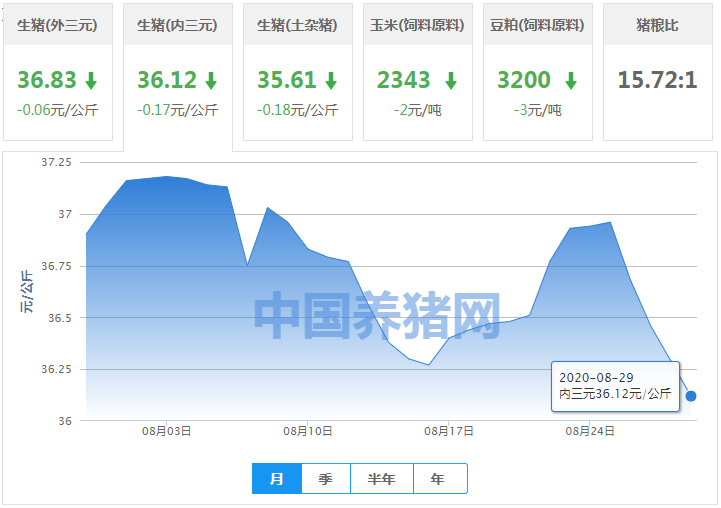Click the down arrow next to 35.61
The width and height of the screenshot is (721, 508).
(331, 81)
